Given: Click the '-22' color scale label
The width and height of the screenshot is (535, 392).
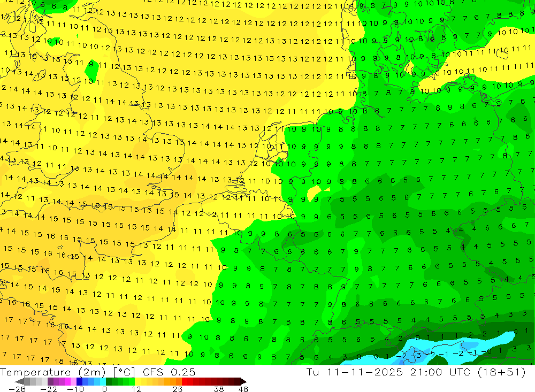Looking at the screenshot, I should pos(49,389).
